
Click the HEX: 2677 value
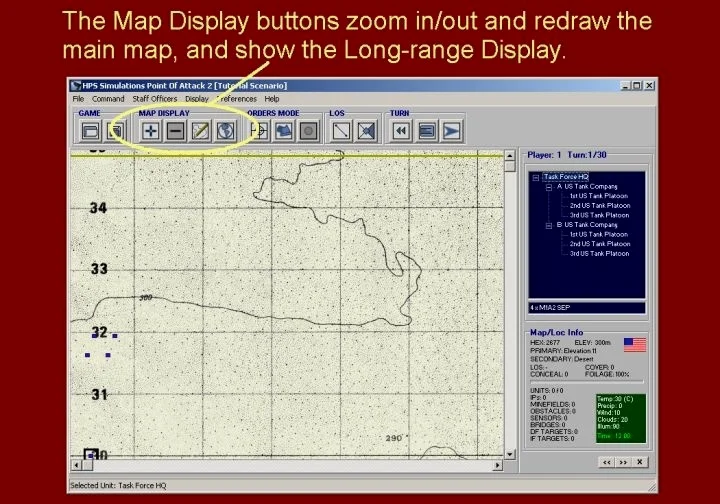pos(545,343)
